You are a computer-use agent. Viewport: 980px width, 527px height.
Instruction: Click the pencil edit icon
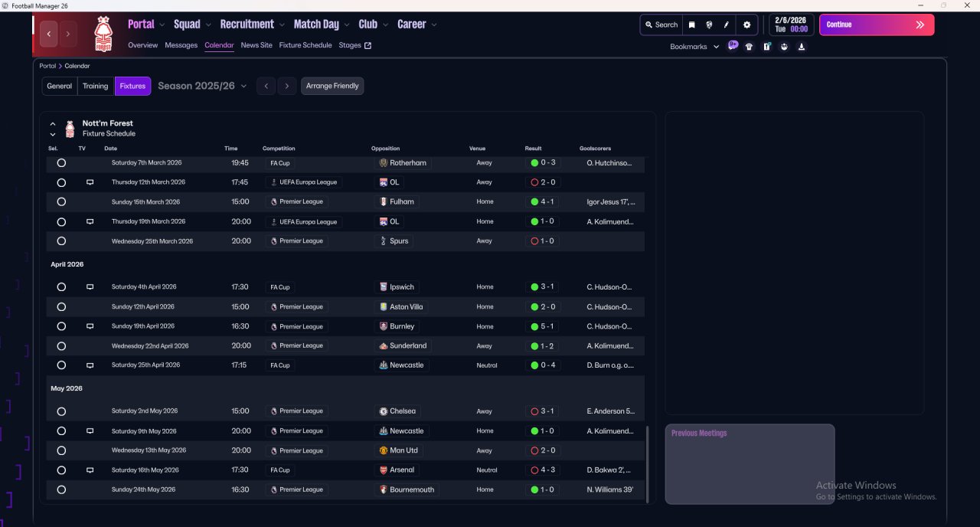727,25
